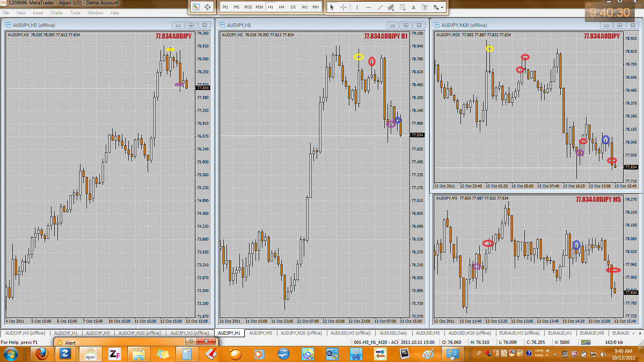Select the equidistant channel tool
Viewport: 644px width, 362px height.
tap(391, 7)
